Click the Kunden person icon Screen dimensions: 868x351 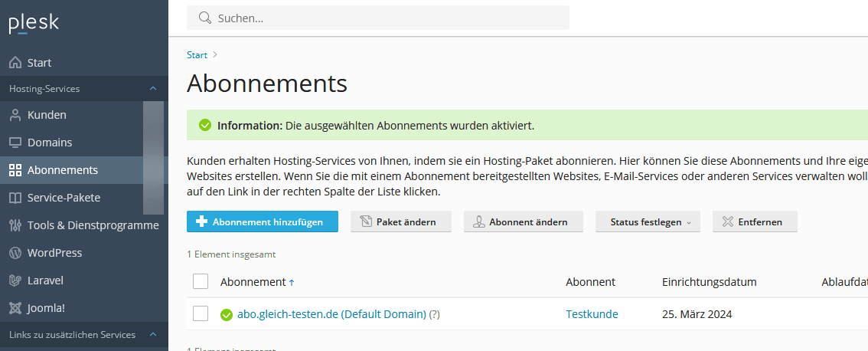15,115
